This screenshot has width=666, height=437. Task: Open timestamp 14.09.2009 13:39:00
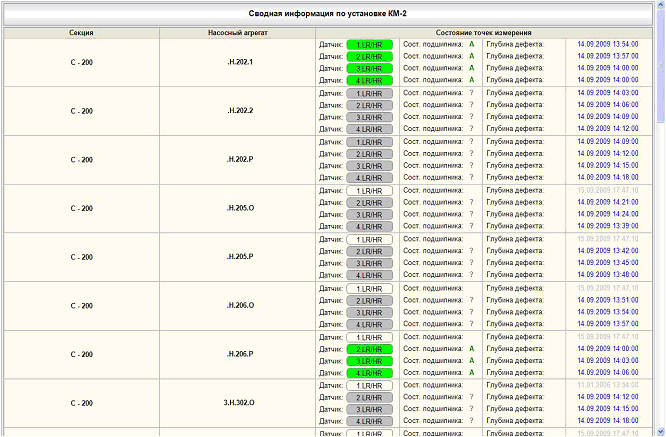[x=608, y=226]
